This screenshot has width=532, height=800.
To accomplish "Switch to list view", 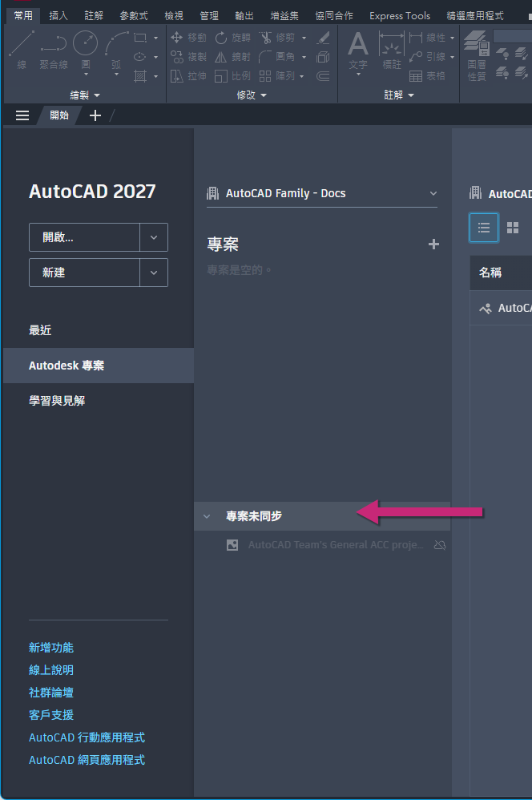I will coord(484,228).
